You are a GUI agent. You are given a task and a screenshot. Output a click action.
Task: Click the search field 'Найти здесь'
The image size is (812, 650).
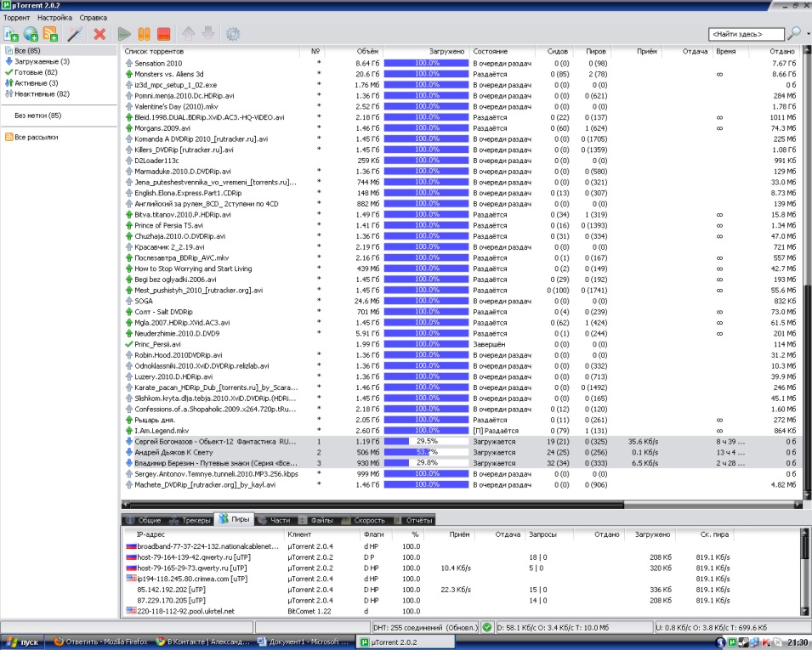pyautogui.click(x=746, y=34)
